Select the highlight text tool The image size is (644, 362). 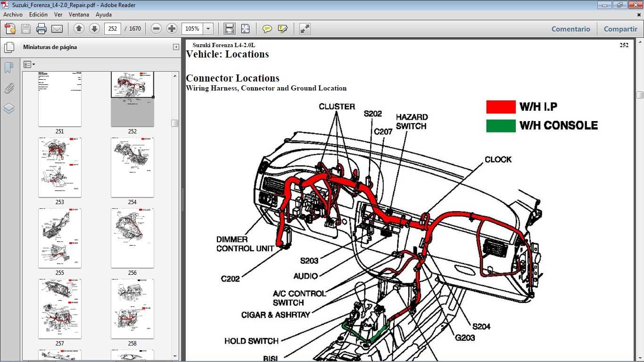[282, 29]
